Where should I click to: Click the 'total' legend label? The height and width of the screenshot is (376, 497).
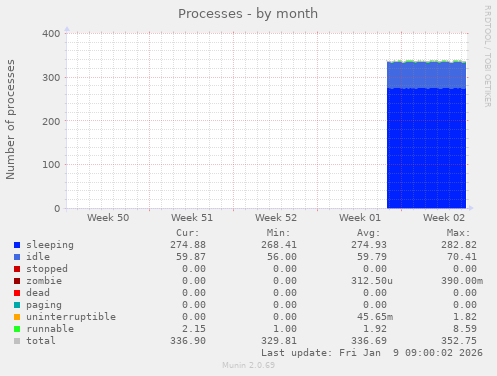(x=41, y=341)
